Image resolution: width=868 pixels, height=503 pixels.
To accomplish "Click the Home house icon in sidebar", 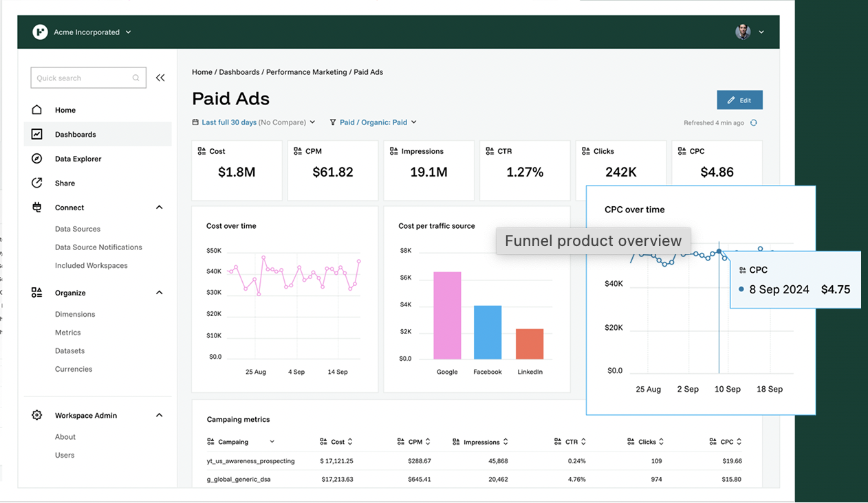I will [x=36, y=109].
